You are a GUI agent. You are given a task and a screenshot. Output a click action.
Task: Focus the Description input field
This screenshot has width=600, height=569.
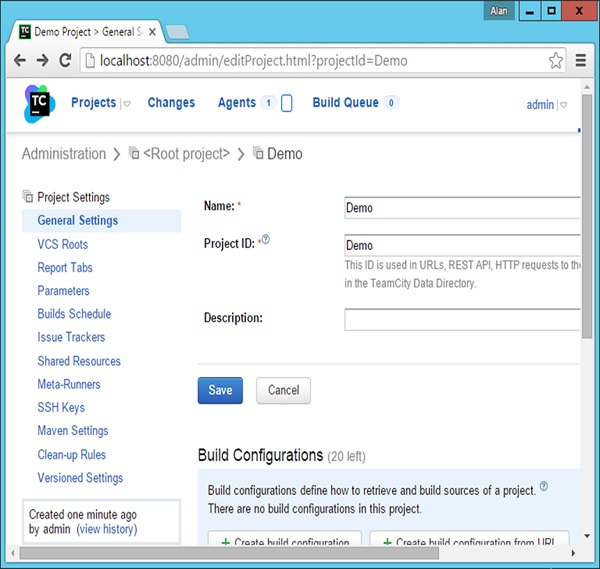coord(462,319)
